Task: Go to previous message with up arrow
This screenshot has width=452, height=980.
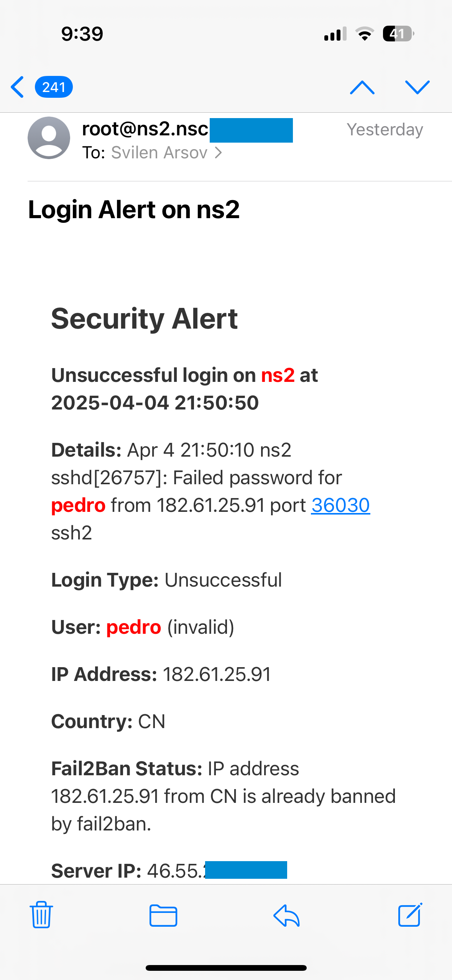Action: tap(362, 87)
